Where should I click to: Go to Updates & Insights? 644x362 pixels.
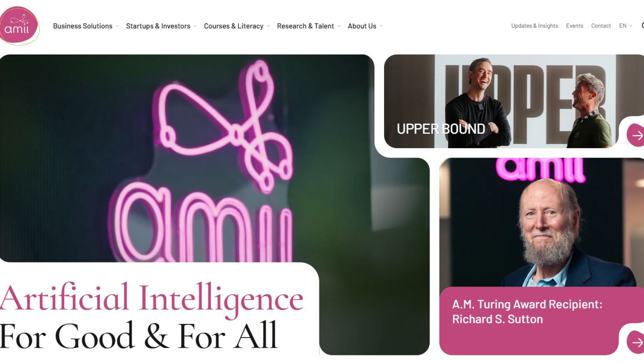point(534,26)
